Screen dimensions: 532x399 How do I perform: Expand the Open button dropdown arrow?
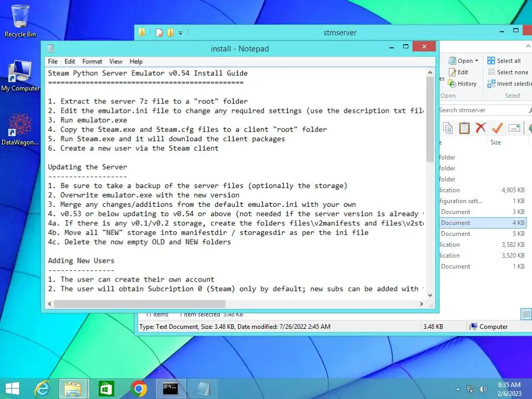pyautogui.click(x=477, y=61)
